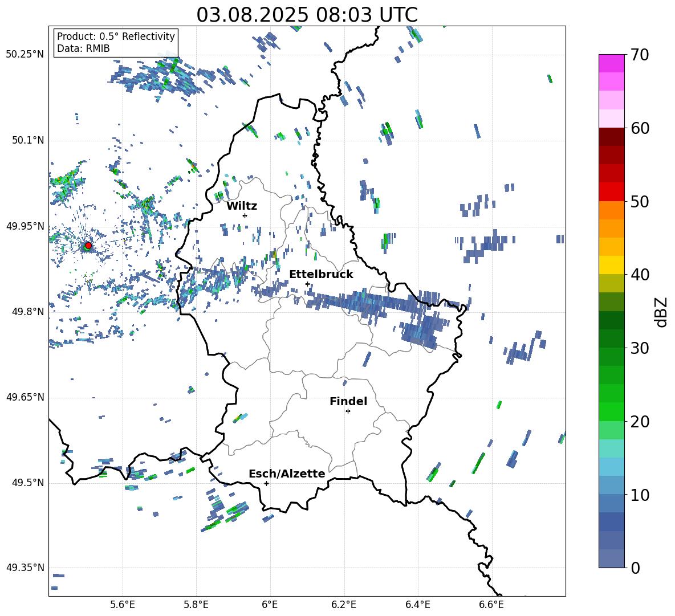Click the 50.1°N latitude label
The height and width of the screenshot is (616, 675).
28,140
